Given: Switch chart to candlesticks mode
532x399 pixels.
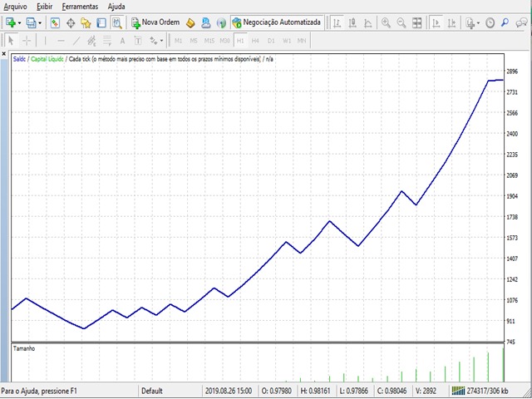Looking at the screenshot, I should (x=352, y=22).
